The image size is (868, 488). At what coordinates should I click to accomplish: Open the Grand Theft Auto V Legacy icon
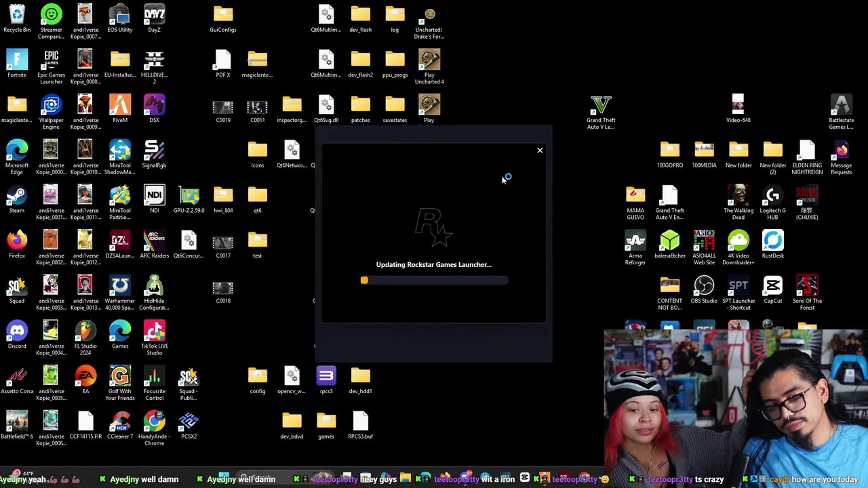pos(601,112)
